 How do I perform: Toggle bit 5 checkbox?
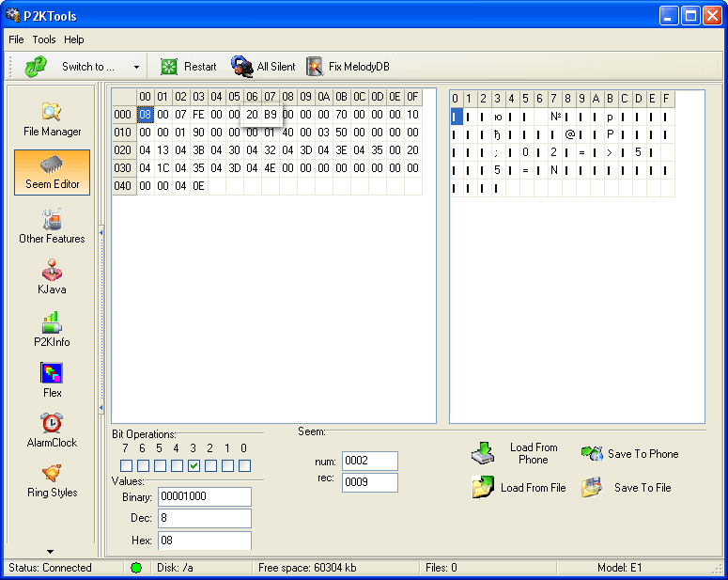[161, 465]
